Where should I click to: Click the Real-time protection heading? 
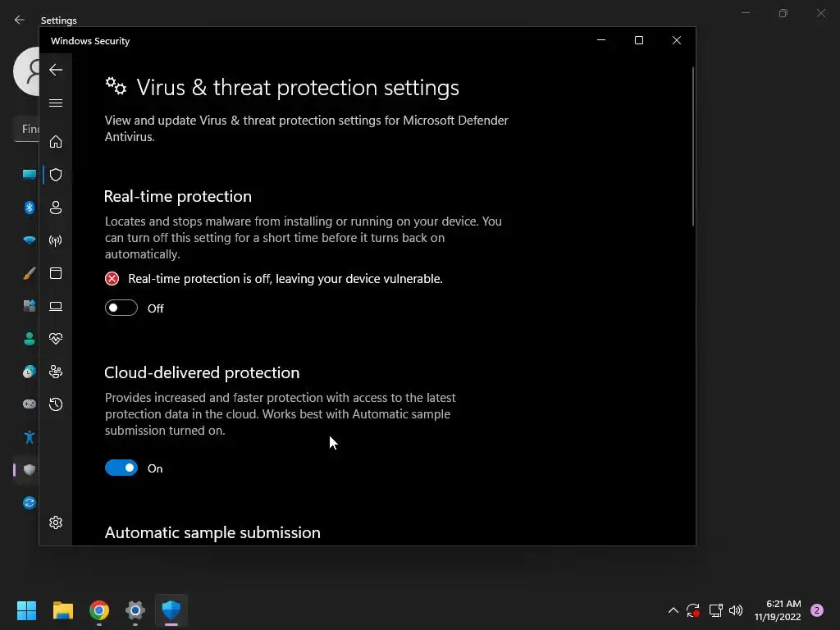(178, 197)
